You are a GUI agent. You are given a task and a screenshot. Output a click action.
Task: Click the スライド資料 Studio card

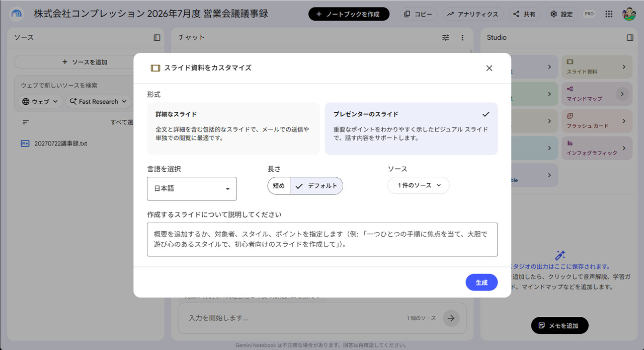597,67
